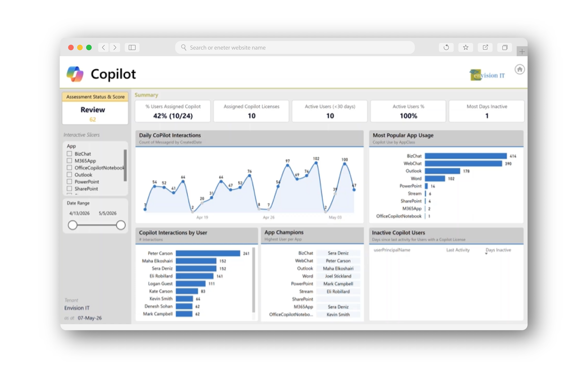Click the Word bar in App Usage

click(x=435, y=179)
